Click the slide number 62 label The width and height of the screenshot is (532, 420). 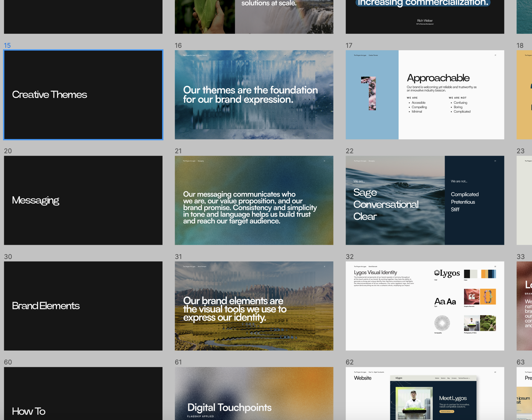pyautogui.click(x=350, y=362)
